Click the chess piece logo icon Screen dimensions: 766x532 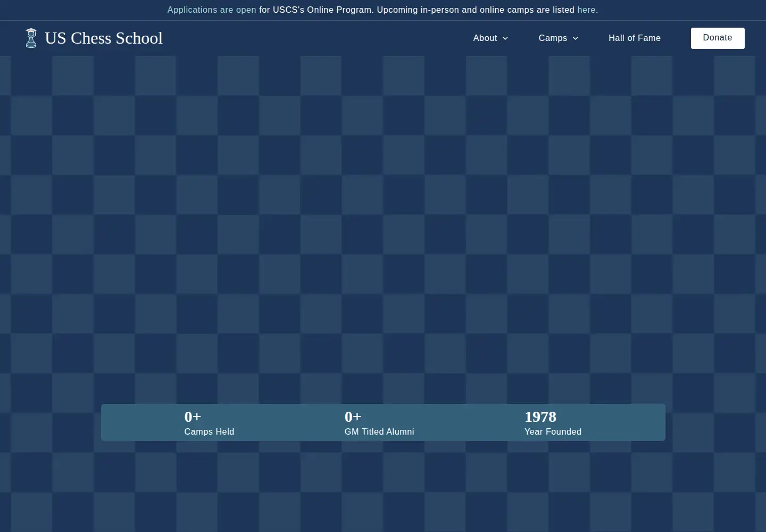(x=31, y=38)
